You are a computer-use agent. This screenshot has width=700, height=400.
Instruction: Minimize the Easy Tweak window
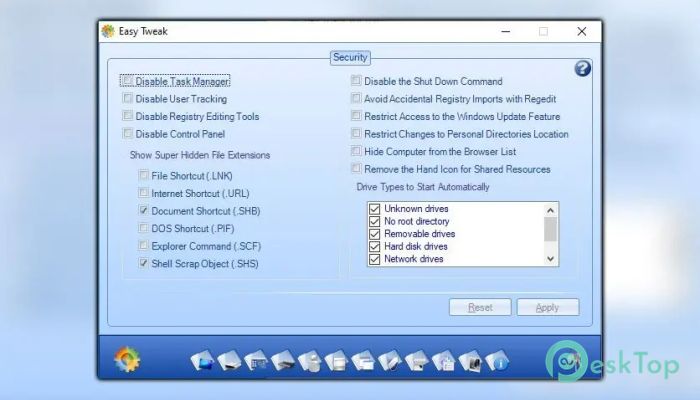tap(505, 31)
